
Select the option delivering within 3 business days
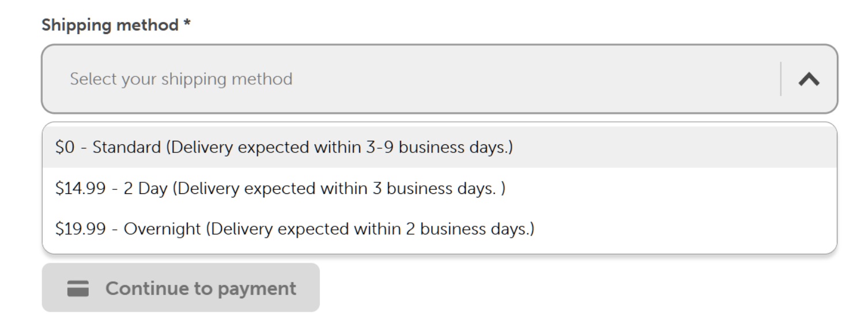pyautogui.click(x=439, y=189)
